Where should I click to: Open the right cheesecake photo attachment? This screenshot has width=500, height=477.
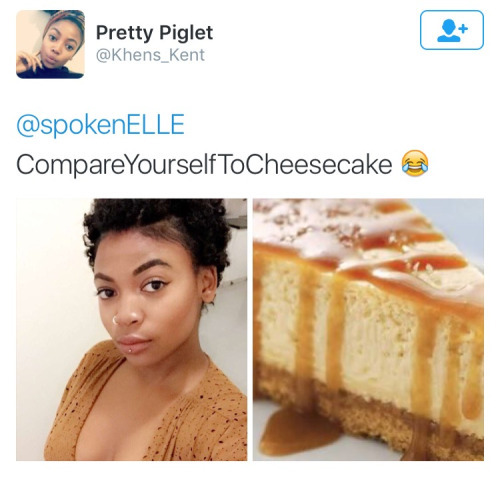tap(368, 330)
